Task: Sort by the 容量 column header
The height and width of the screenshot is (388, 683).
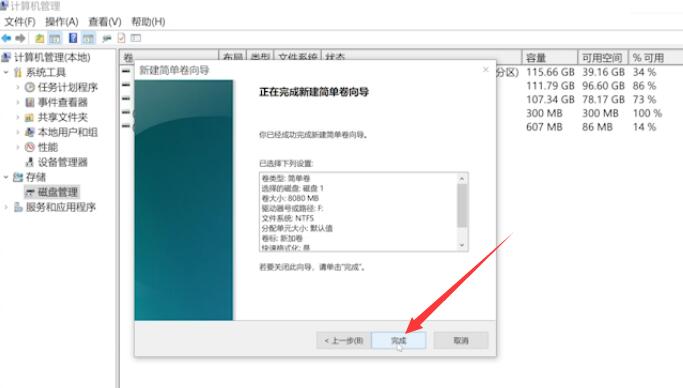Action: pos(550,58)
